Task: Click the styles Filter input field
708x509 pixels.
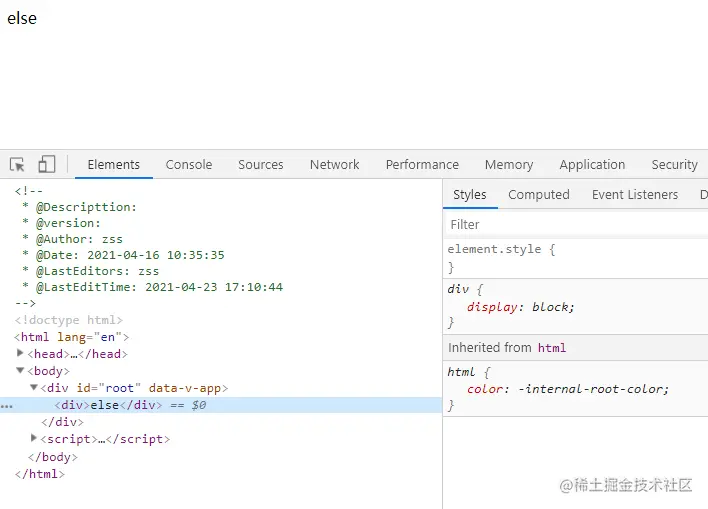Action: point(576,224)
